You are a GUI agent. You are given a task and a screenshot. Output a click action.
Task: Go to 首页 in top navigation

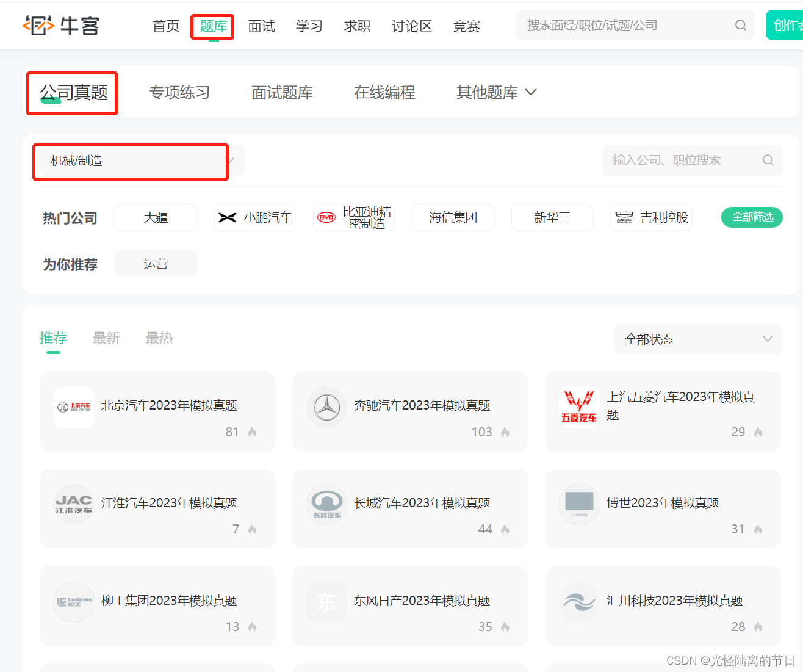click(166, 26)
